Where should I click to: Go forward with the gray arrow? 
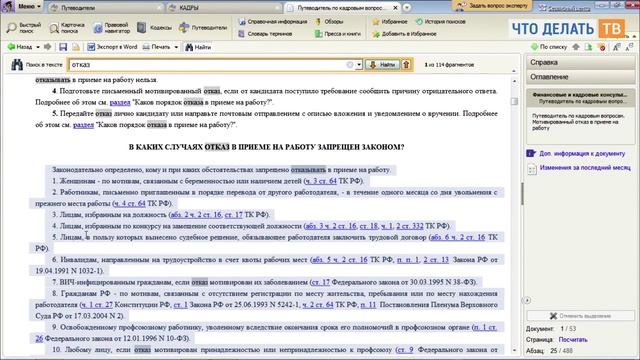[x=47, y=47]
